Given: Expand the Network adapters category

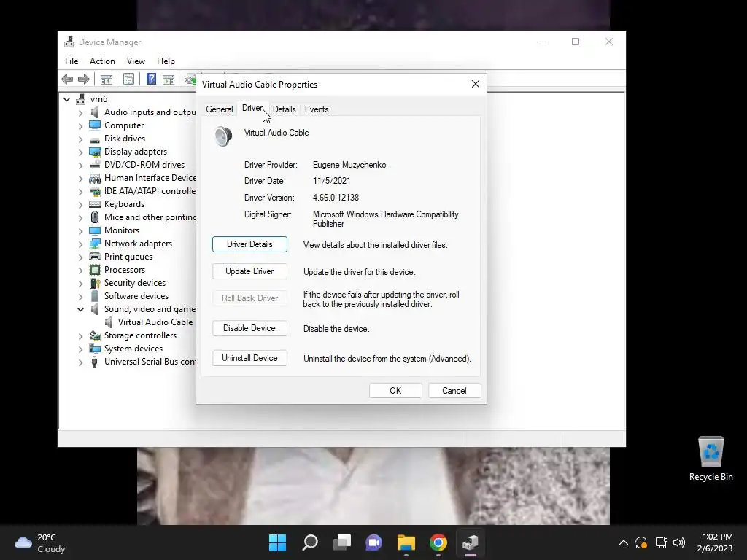Looking at the screenshot, I should tap(80, 244).
